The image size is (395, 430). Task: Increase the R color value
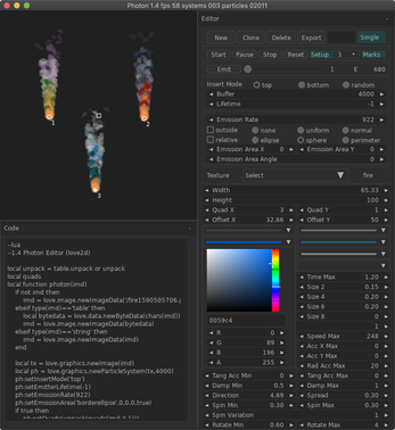pos(282,333)
